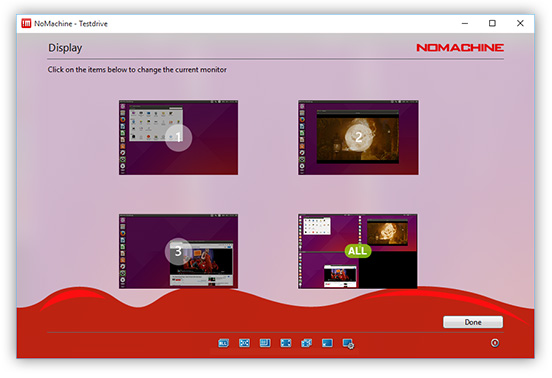The image size is (552, 378).
Task: Click the fullscreen on all monitors icon
Action: tap(307, 343)
